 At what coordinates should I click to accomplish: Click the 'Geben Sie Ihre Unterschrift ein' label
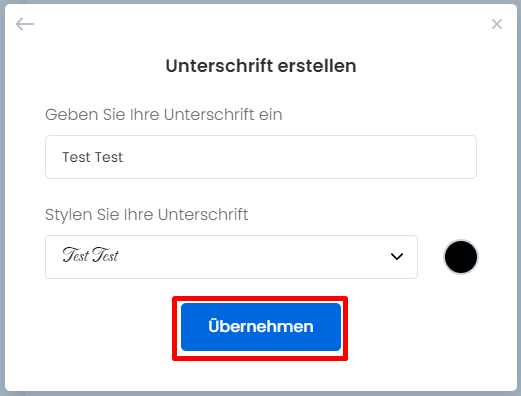(x=164, y=115)
